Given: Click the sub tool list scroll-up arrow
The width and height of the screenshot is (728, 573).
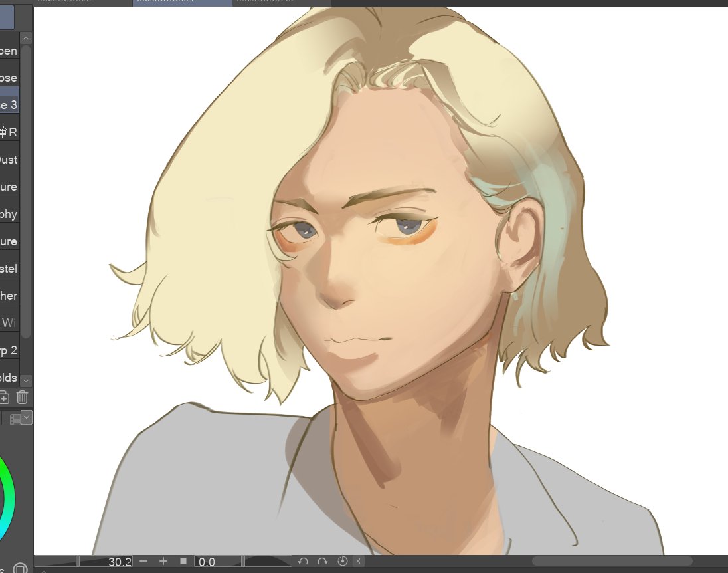Looking at the screenshot, I should click(x=26, y=38).
